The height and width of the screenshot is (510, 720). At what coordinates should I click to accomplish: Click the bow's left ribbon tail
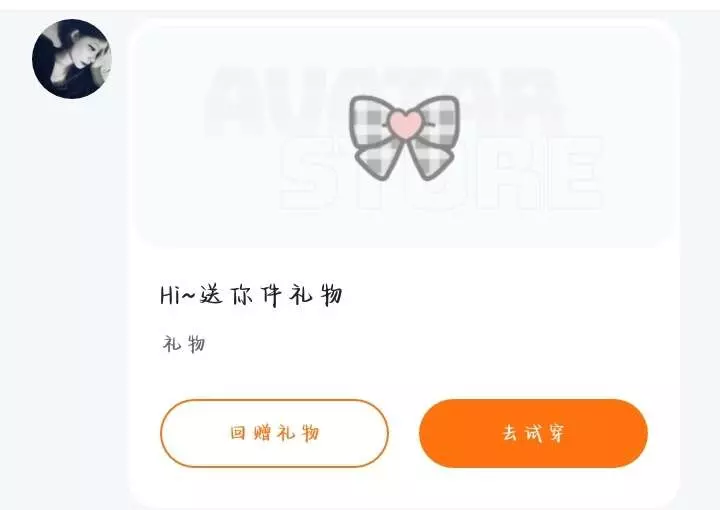[x=379, y=158]
